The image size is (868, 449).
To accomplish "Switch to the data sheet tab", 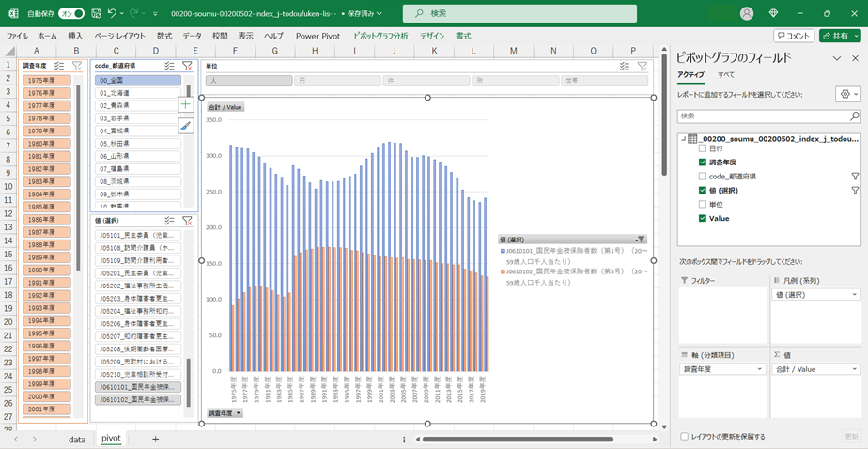I will (77, 439).
